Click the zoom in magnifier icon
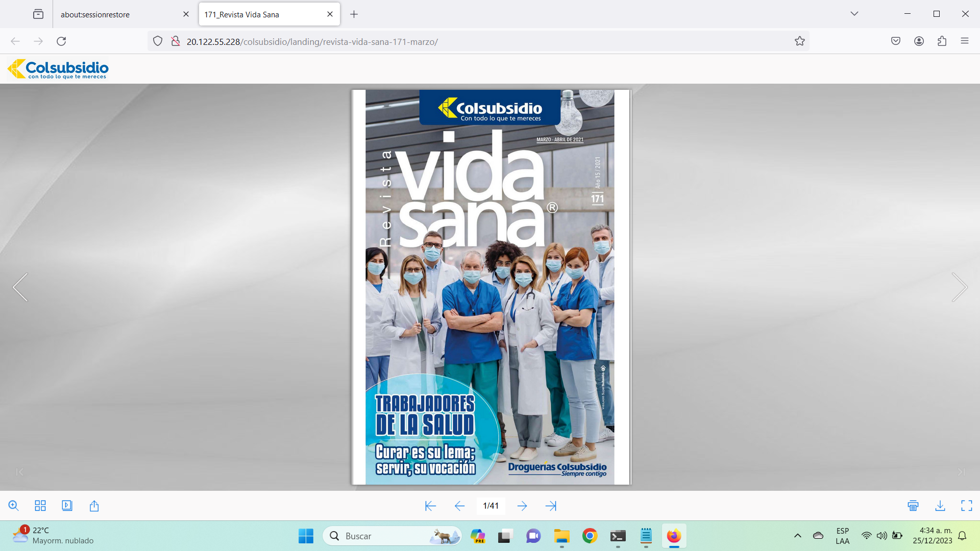The width and height of the screenshot is (980, 551). pyautogui.click(x=14, y=506)
